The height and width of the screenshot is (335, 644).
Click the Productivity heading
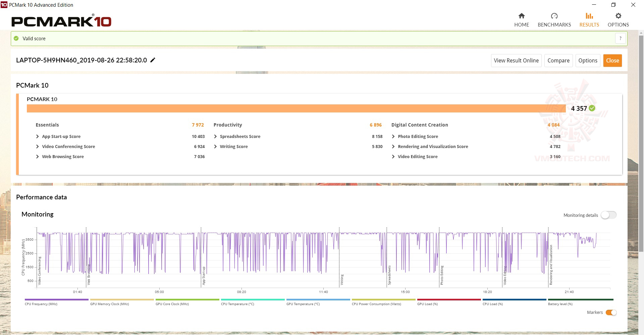click(228, 125)
